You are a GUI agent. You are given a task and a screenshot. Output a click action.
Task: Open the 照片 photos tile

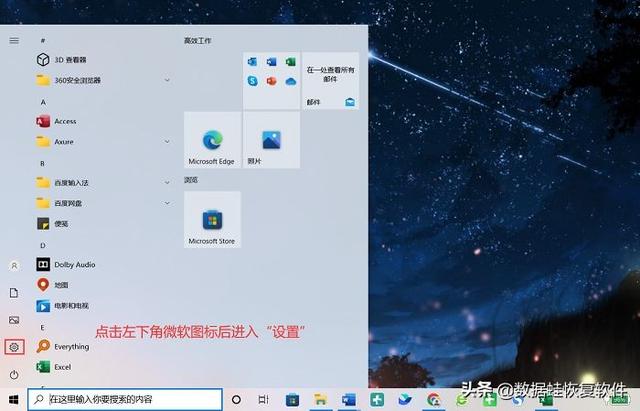point(271,140)
